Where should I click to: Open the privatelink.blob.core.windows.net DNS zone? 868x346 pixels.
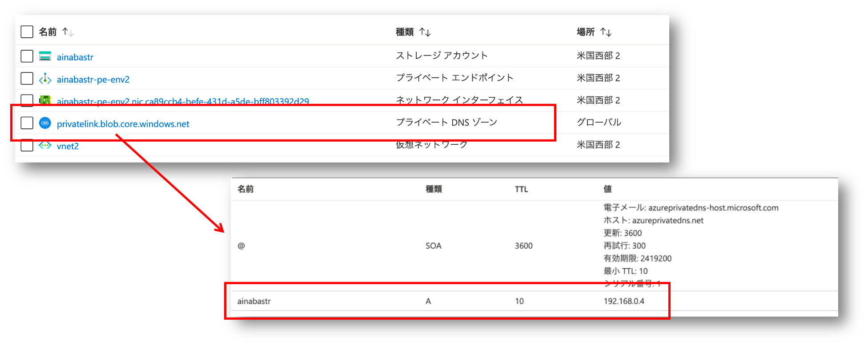(x=123, y=124)
